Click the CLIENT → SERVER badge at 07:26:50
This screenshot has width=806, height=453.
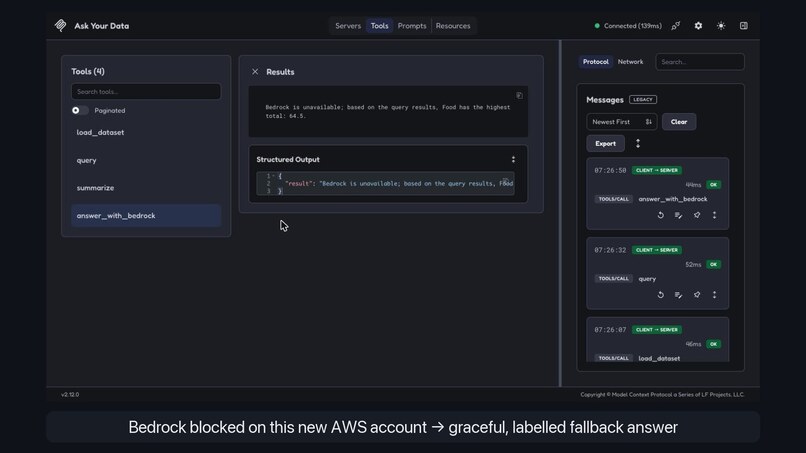click(x=656, y=170)
